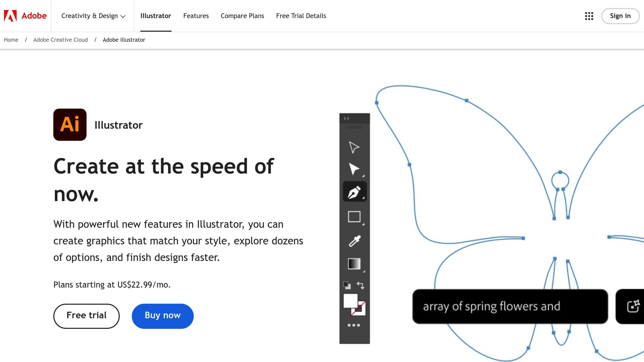Open the Compare Plans tab
644x362 pixels.
tap(243, 16)
